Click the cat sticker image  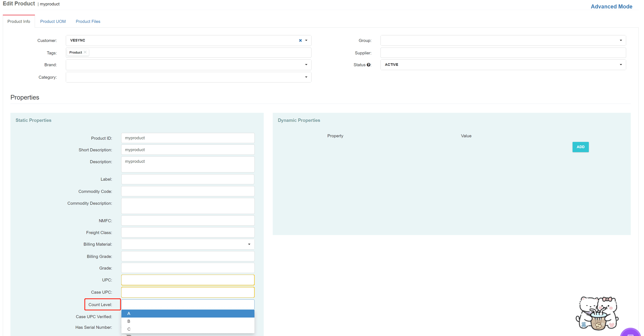point(597,313)
